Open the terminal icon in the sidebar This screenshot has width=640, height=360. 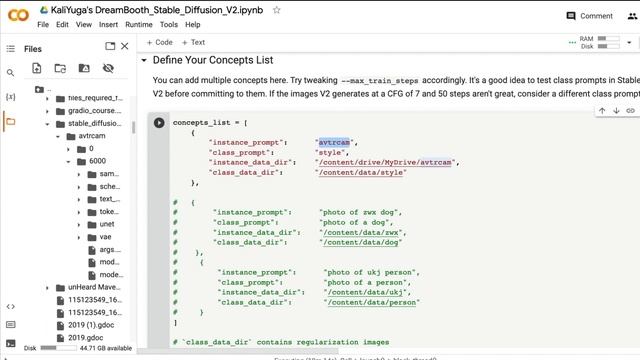pos(11,344)
